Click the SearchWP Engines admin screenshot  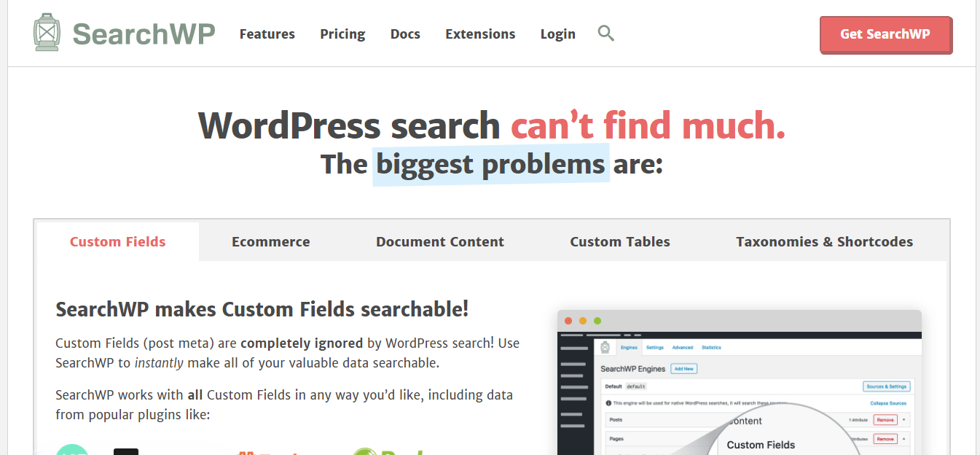(x=740, y=383)
